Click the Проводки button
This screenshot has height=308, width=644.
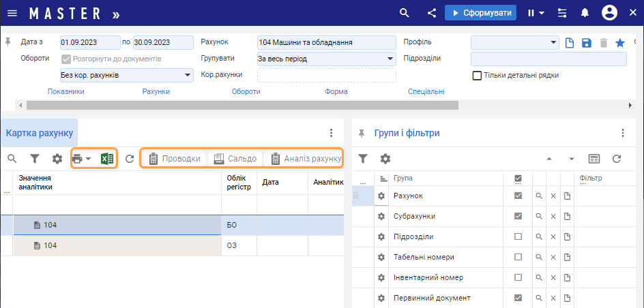coord(175,159)
